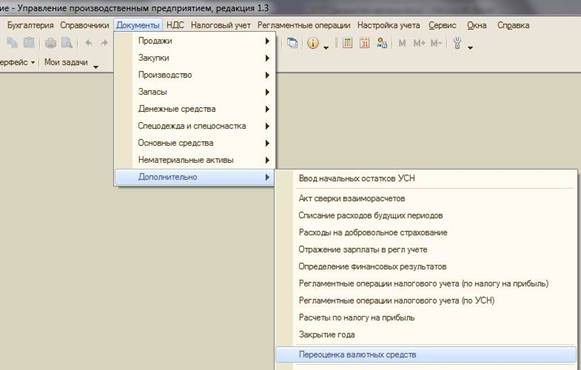581x370 pixels.
Task: Open the Налоговый учет menu
Action: pyautogui.click(x=220, y=26)
